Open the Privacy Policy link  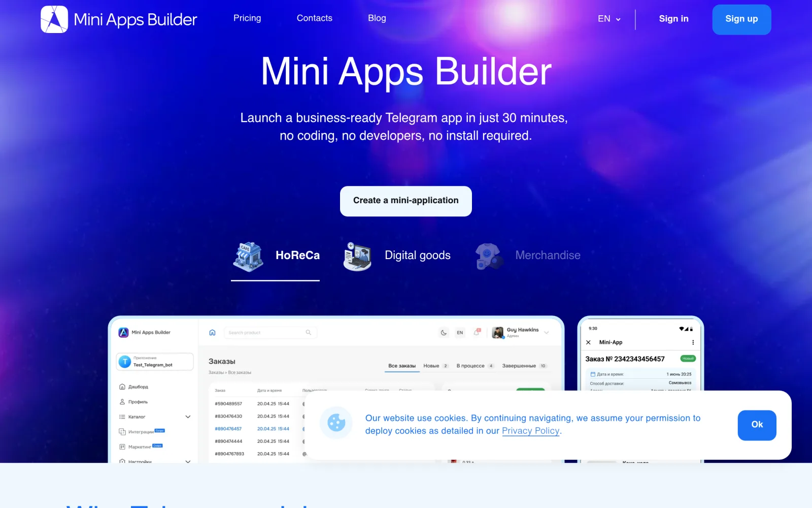click(x=530, y=431)
